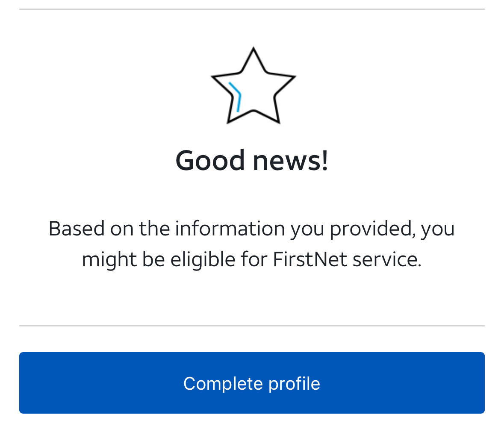Click the word "news!" in the heading

coord(291,160)
